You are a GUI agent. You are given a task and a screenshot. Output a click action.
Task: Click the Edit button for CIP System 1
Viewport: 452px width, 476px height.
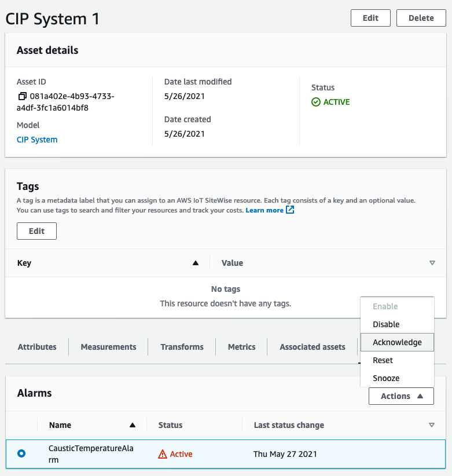[371, 18]
